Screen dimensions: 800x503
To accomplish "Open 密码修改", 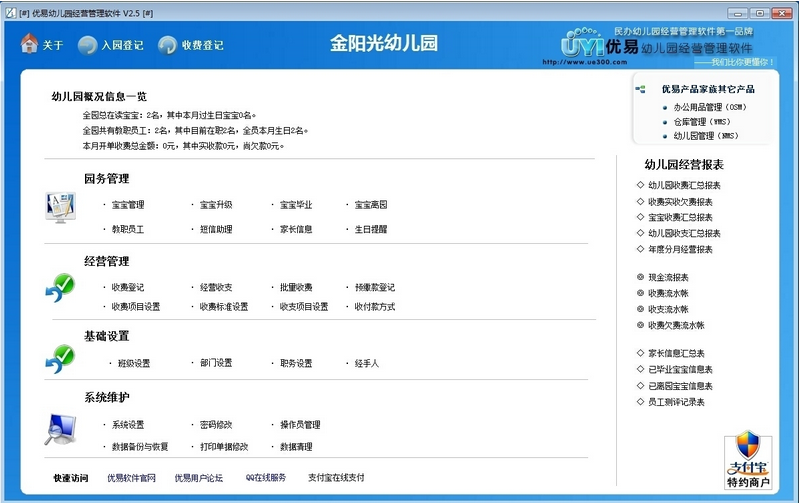I will 216,425.
